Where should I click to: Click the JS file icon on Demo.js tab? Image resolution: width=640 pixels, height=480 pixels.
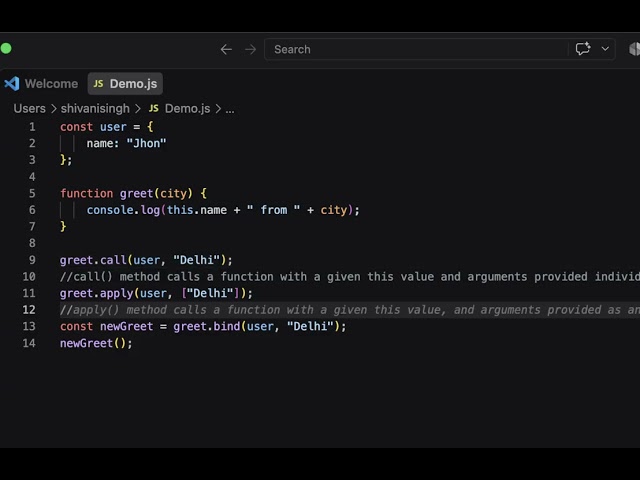[98, 84]
